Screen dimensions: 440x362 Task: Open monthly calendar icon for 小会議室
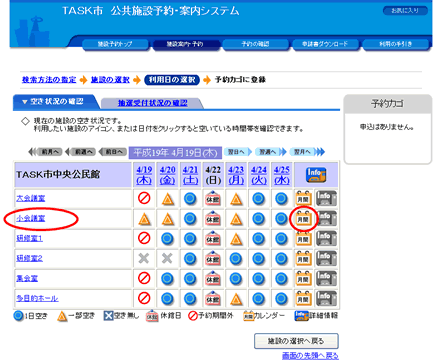pos(303,218)
